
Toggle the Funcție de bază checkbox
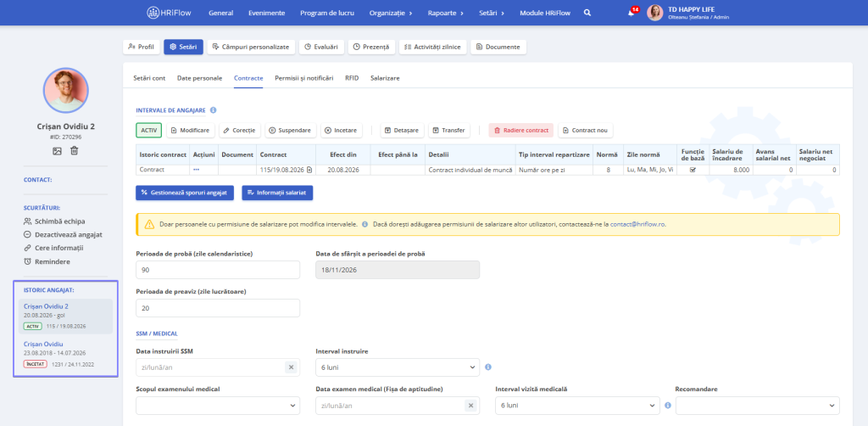click(693, 170)
